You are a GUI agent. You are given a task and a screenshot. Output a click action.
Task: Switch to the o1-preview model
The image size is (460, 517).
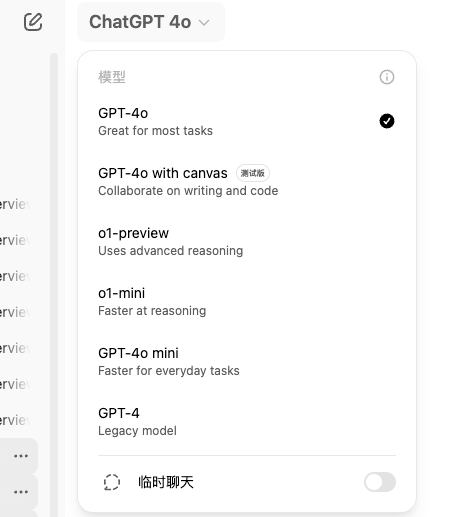(247, 242)
